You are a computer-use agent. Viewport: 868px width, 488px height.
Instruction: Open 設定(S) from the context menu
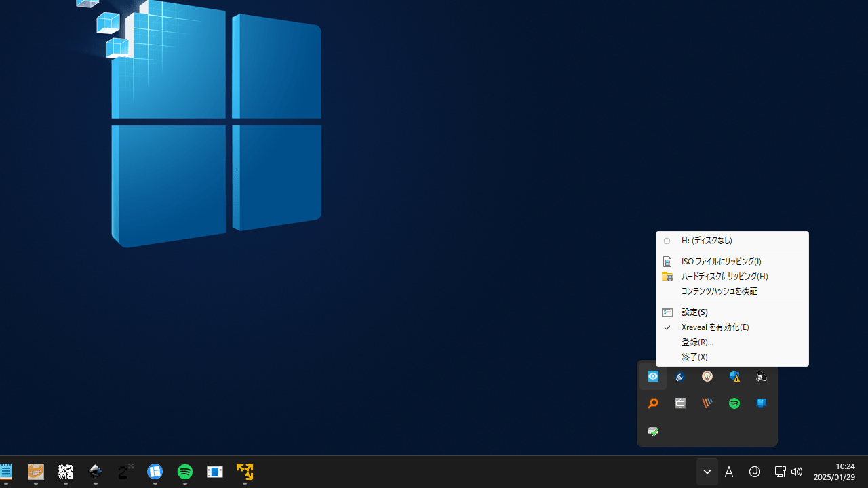click(732, 312)
